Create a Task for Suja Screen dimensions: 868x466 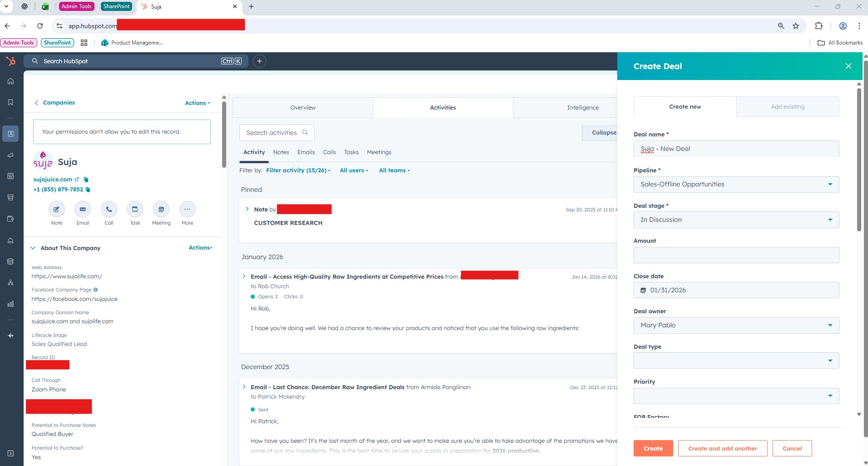tap(135, 210)
